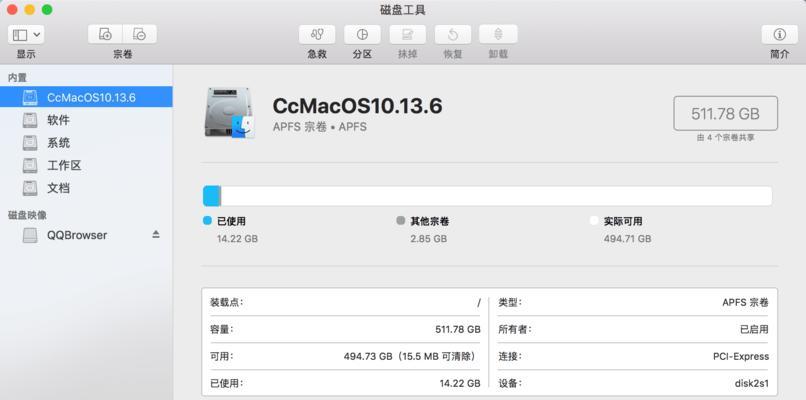Click the 已使用 14.22 GB table row
806x400 pixels.
[345, 383]
